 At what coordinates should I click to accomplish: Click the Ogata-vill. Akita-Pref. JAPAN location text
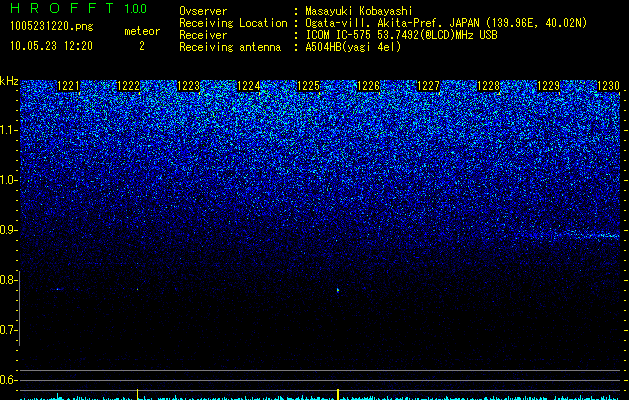446,23
